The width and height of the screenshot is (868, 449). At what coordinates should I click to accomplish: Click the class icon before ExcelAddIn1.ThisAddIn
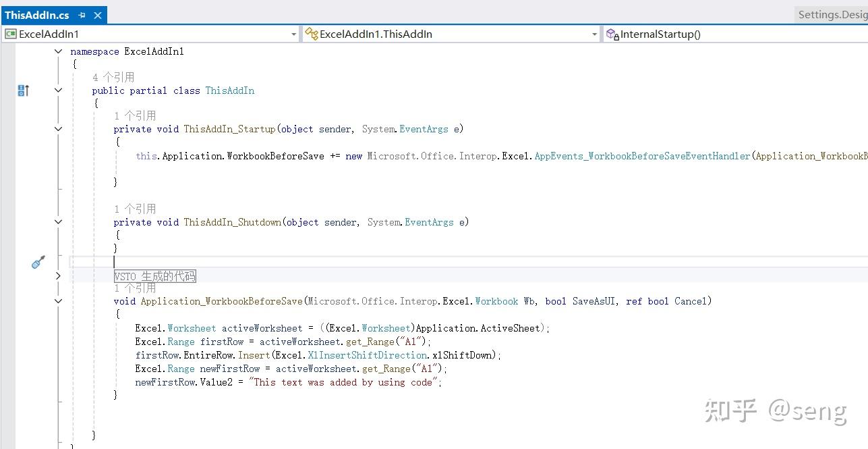click(x=310, y=33)
